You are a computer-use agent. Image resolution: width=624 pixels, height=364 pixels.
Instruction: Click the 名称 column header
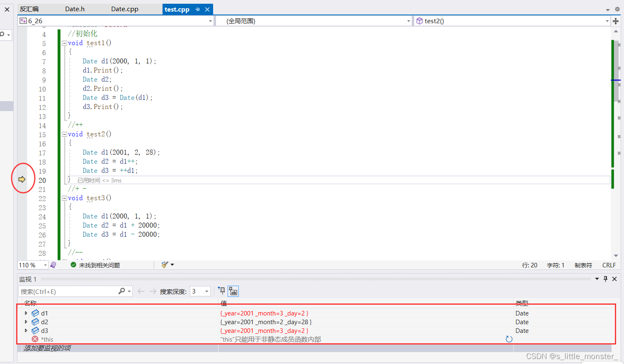[31, 303]
